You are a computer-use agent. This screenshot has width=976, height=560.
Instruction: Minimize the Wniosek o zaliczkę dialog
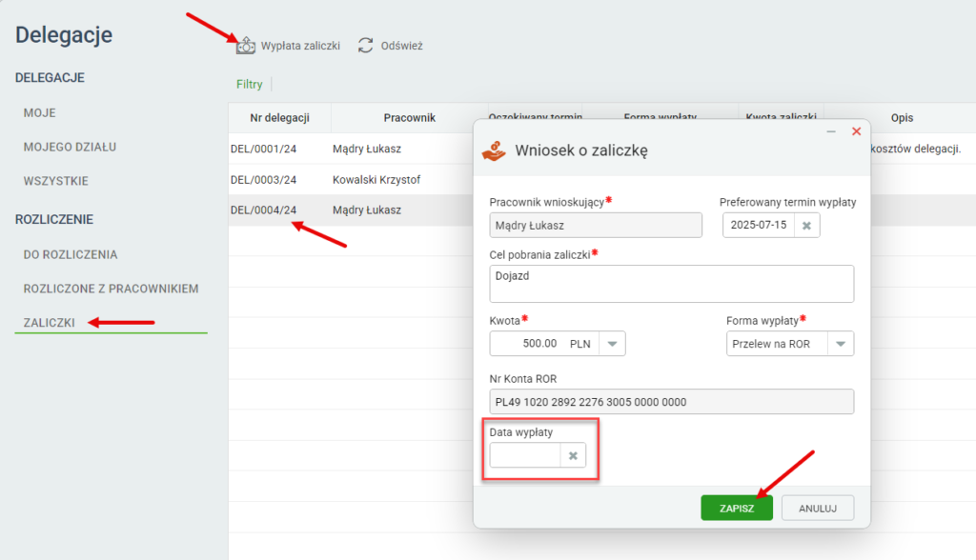click(x=831, y=131)
